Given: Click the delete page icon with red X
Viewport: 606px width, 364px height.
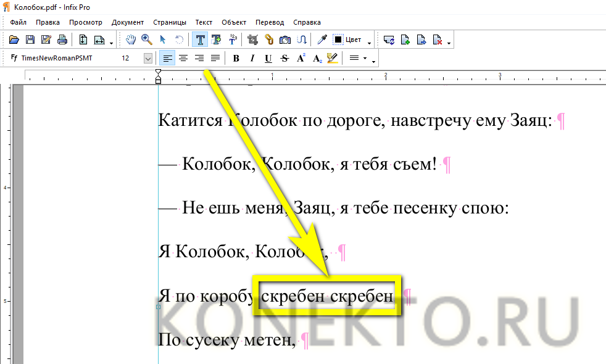Looking at the screenshot, I should point(438,40).
